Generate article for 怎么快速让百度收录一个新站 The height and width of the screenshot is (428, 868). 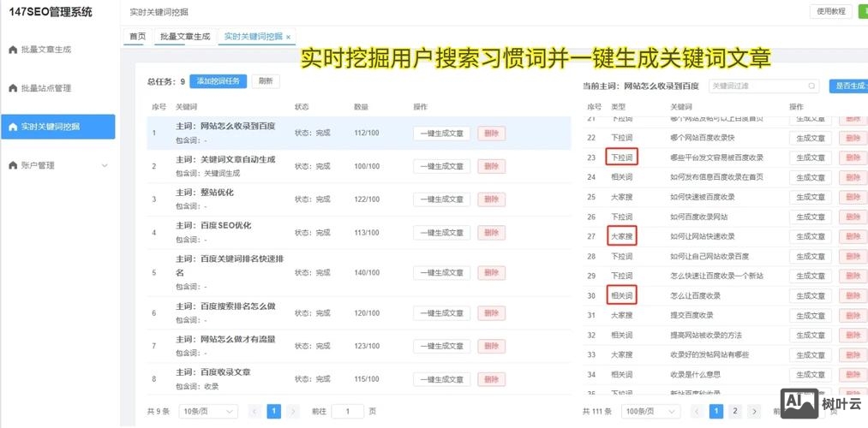click(x=811, y=276)
